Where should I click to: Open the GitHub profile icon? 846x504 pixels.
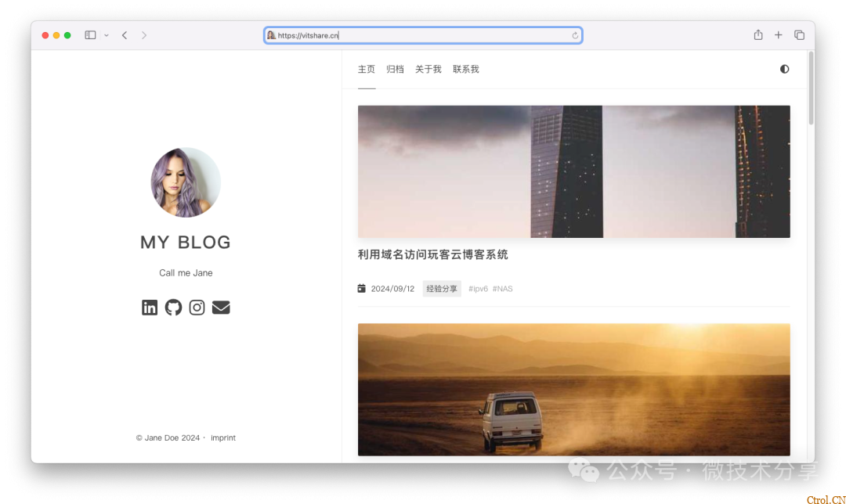point(173,308)
